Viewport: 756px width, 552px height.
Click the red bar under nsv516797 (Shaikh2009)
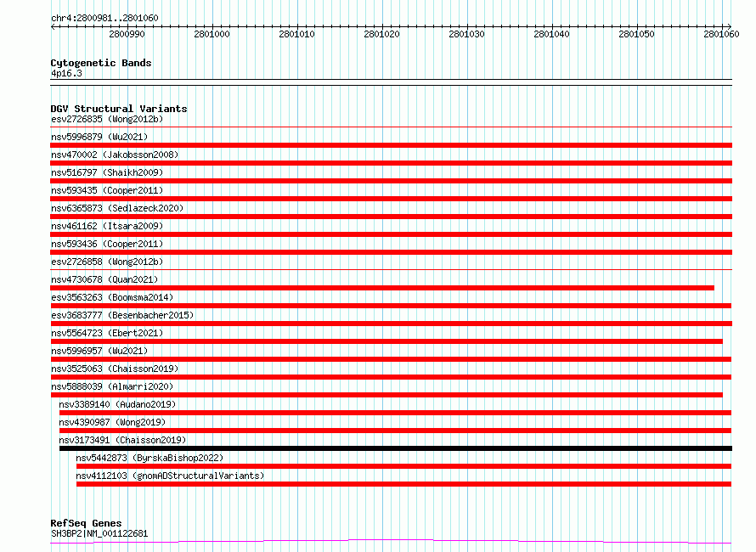[391, 181]
